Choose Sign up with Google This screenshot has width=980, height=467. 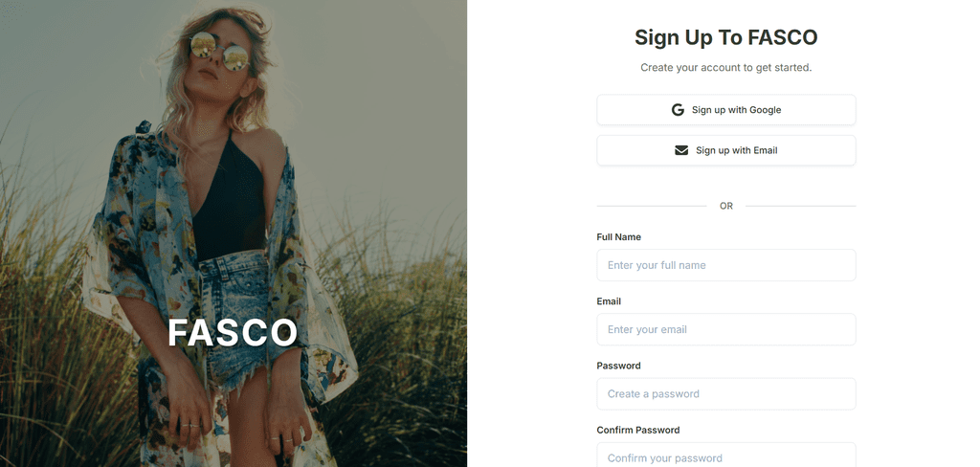pos(726,110)
